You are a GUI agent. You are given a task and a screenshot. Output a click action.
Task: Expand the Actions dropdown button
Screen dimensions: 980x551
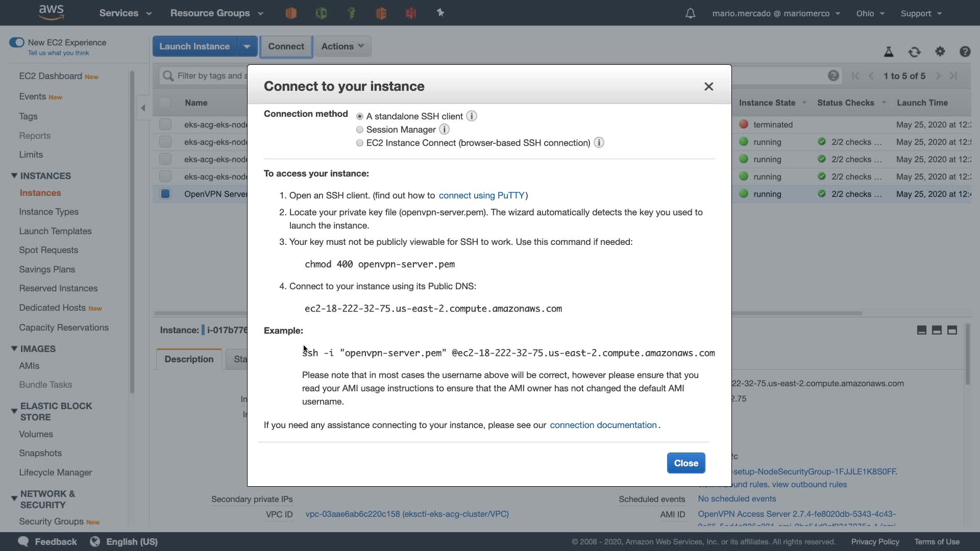342,46
